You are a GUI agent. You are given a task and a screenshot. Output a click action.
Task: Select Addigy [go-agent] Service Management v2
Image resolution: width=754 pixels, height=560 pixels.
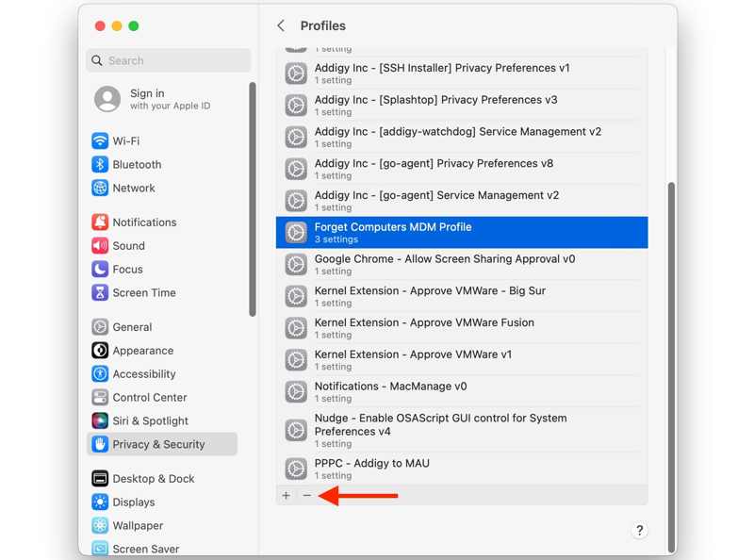point(462,200)
